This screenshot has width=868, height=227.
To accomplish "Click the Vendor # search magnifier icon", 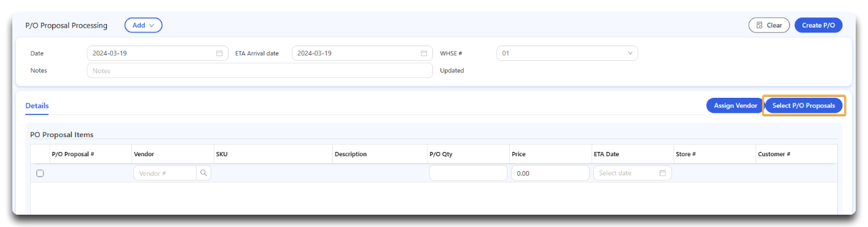I will pyautogui.click(x=203, y=173).
